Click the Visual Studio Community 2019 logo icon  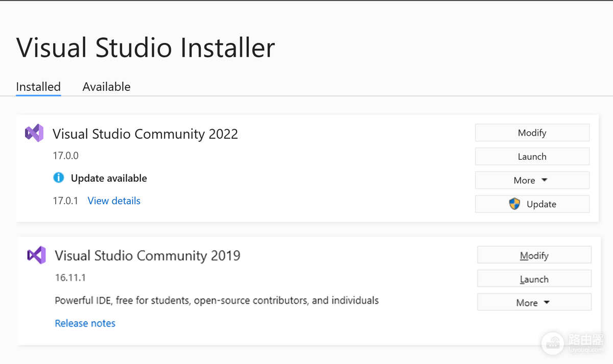tap(36, 255)
